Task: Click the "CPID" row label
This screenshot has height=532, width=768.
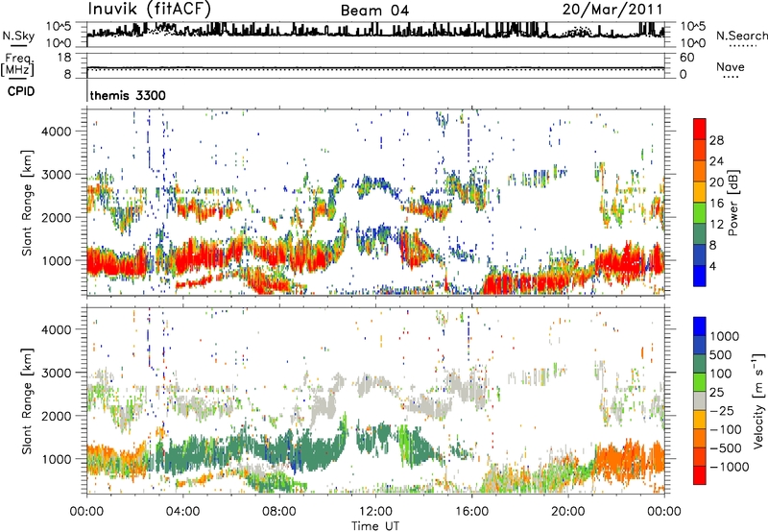Action: point(21,91)
